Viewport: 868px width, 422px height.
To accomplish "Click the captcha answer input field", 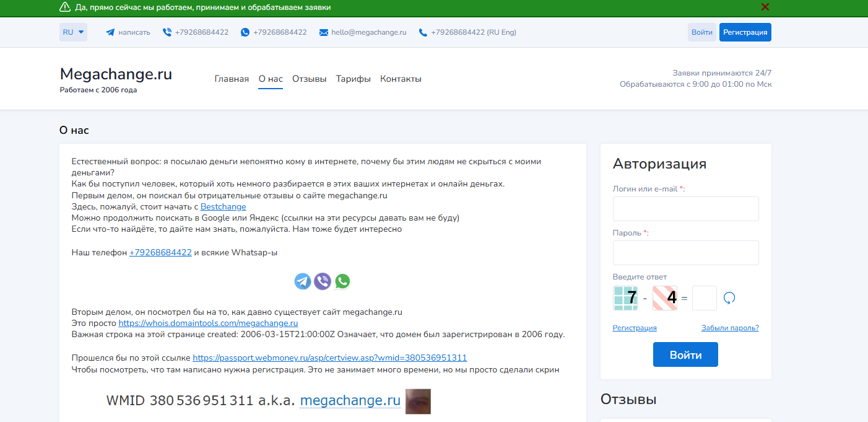I will coord(704,298).
